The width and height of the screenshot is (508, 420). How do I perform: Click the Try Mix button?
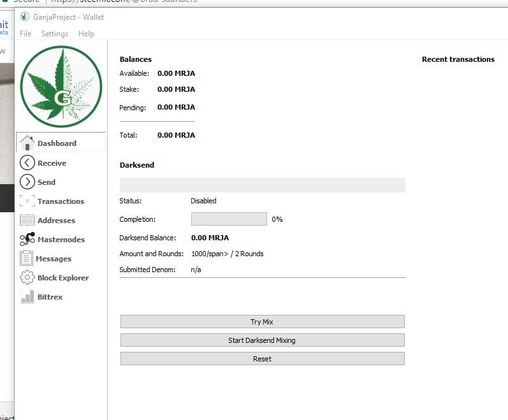point(263,322)
